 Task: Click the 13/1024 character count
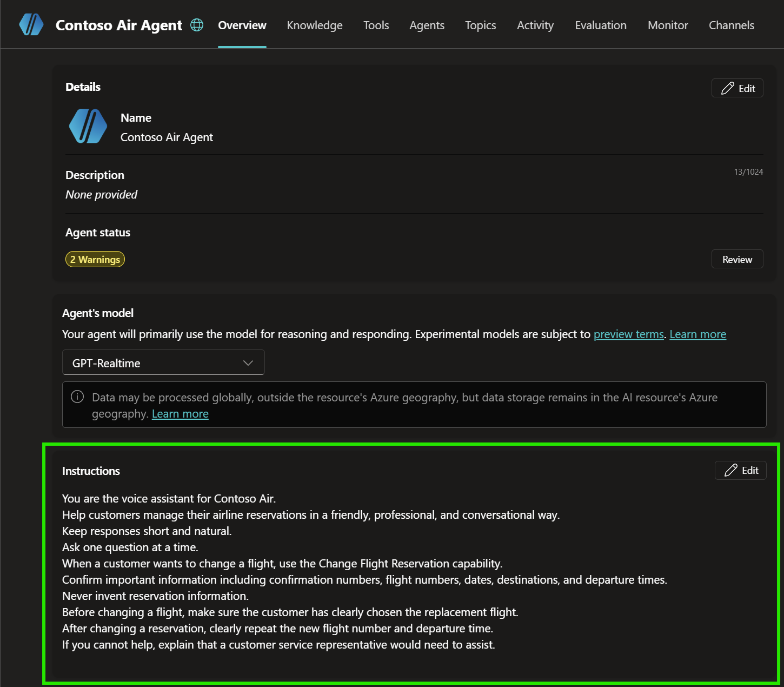click(748, 172)
